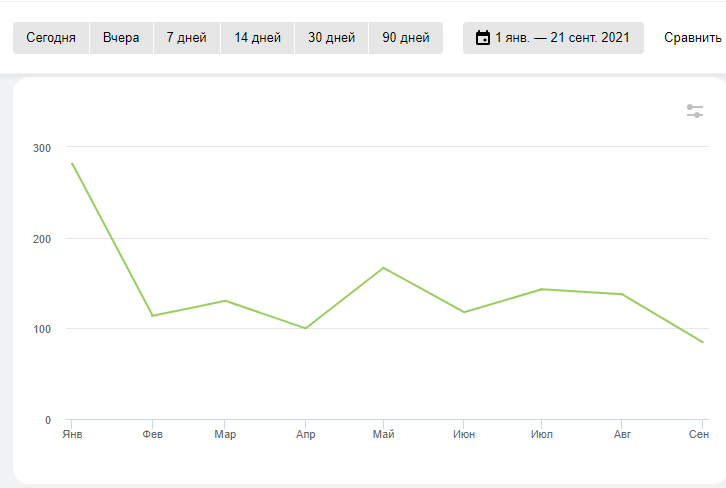Screen dimensions: 726x488
Task: Click the Янв data point on the line
Action: 72,163
